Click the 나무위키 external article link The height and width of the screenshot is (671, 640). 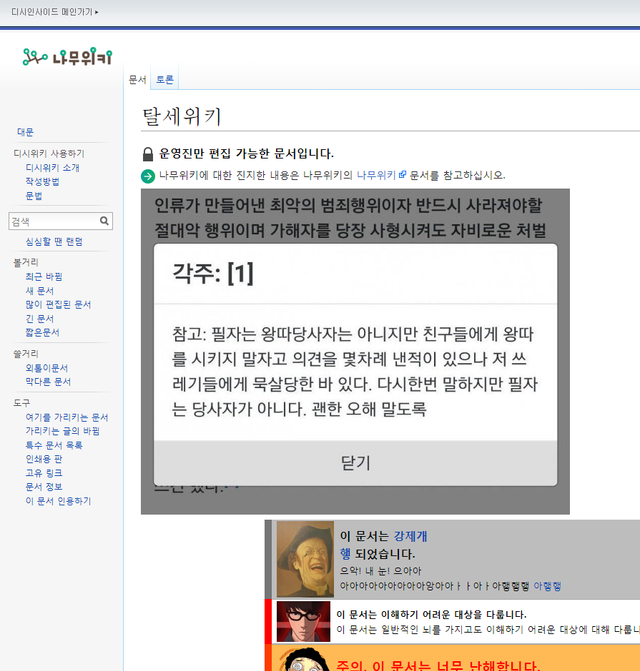tap(376, 175)
